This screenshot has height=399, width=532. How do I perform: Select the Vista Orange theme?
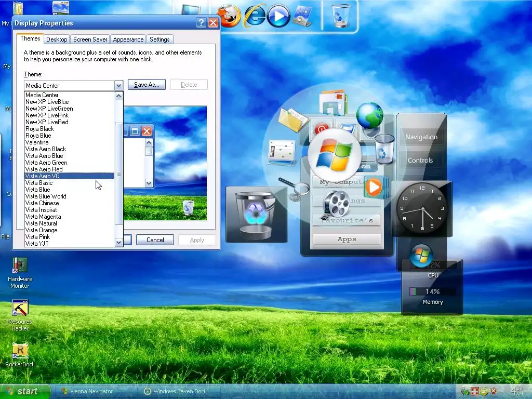tap(69, 230)
